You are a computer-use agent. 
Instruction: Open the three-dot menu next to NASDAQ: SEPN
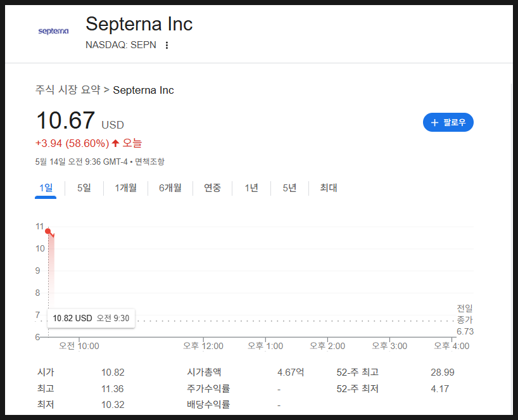[167, 45]
